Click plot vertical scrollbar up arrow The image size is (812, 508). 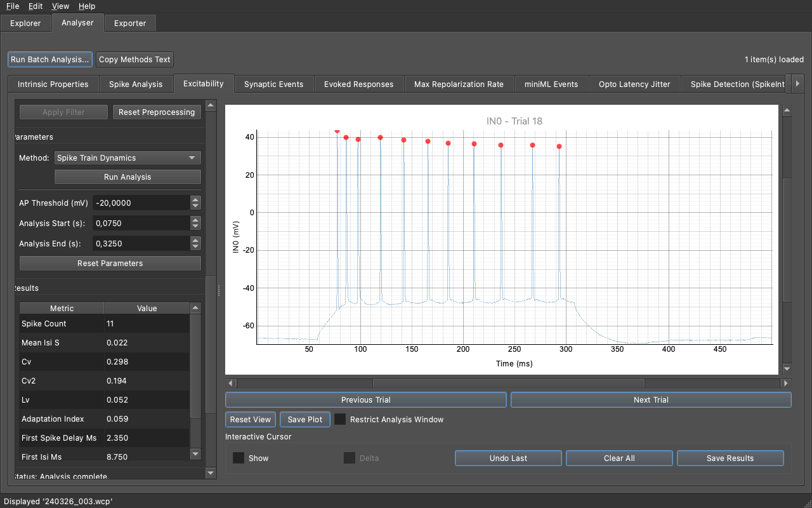tap(787, 110)
